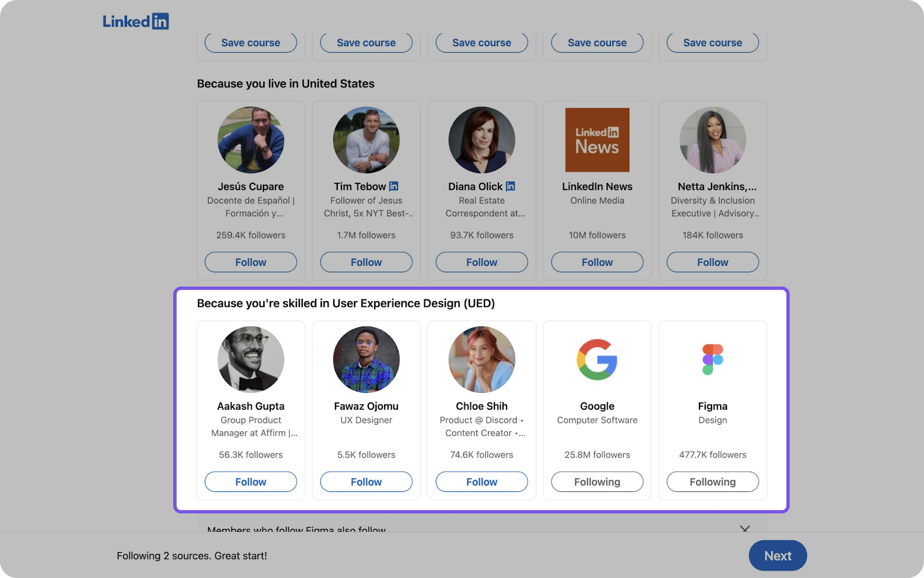
Task: Click 'Real Estate Correspondent at...' description
Action: tap(485, 207)
